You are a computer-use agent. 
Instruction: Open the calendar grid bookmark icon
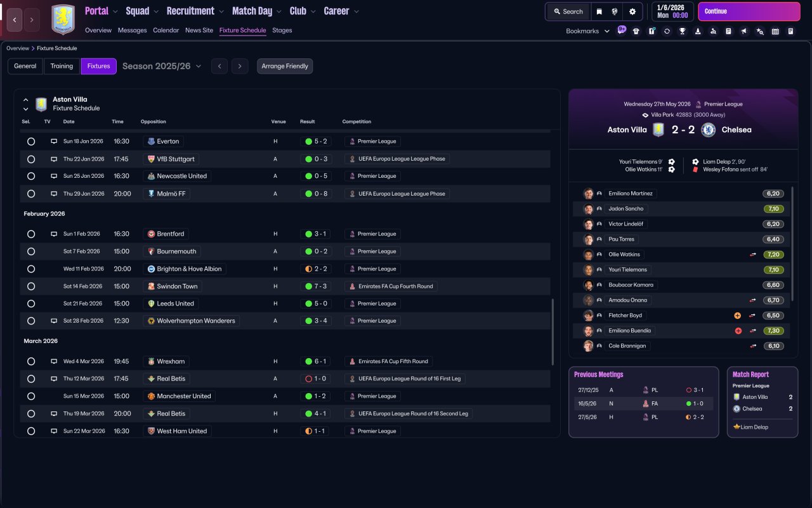pos(775,31)
